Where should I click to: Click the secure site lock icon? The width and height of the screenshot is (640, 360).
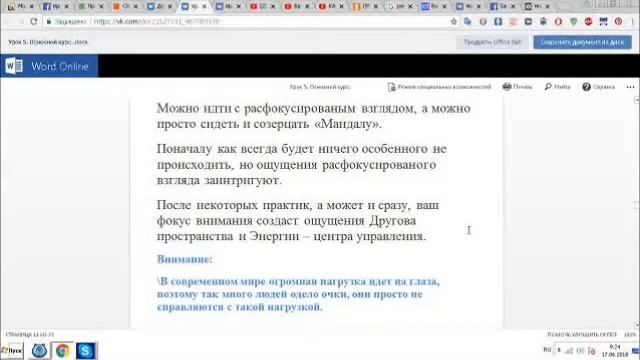pyautogui.click(x=49, y=21)
